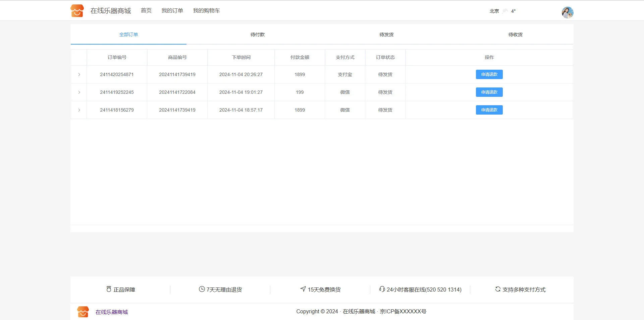Go to 首页 in the top navigation
Image resolution: width=644 pixels, height=320 pixels.
pos(146,11)
